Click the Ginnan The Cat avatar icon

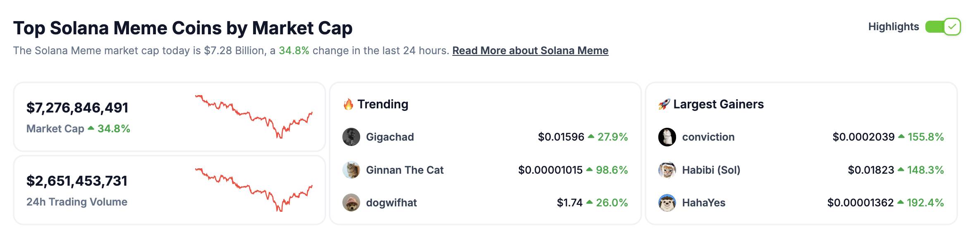tap(351, 170)
